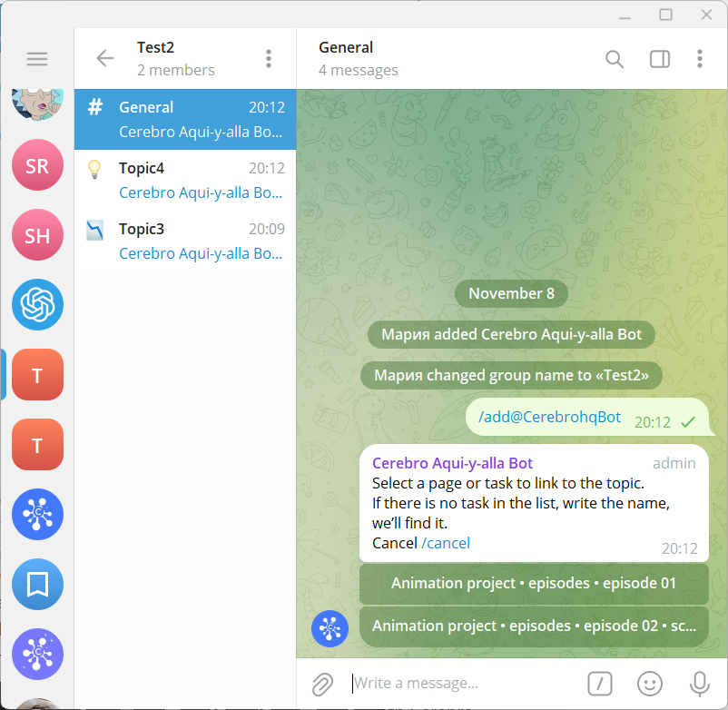Image resolution: width=728 pixels, height=710 pixels.
Task: Open the cartoon-face avatar chat in sidebar
Action: (x=37, y=104)
